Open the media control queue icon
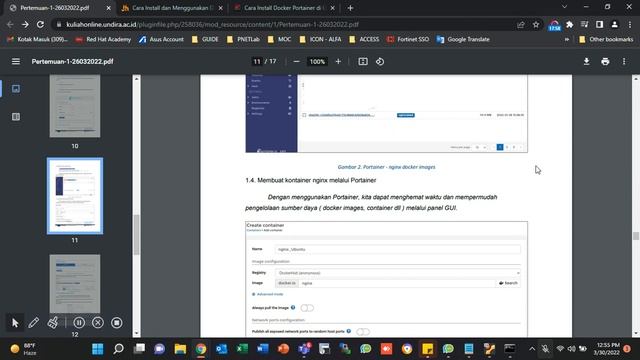Viewport: 640px width, 360px height. coord(584,25)
